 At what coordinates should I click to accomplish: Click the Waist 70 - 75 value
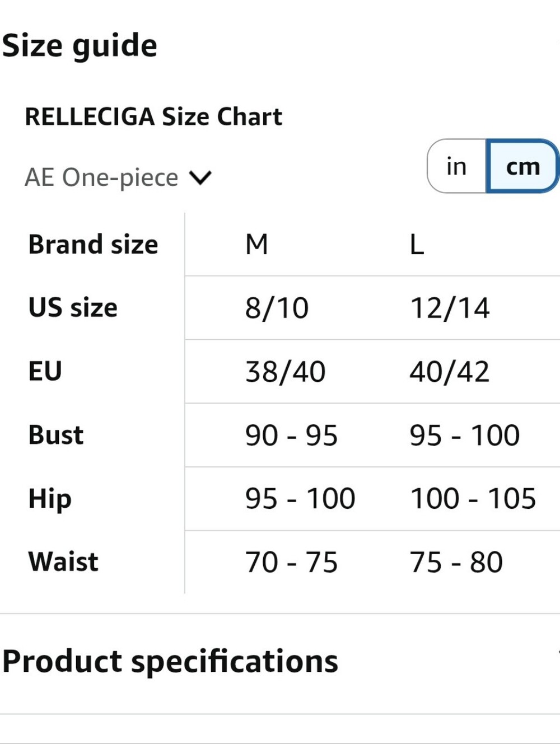tap(291, 563)
